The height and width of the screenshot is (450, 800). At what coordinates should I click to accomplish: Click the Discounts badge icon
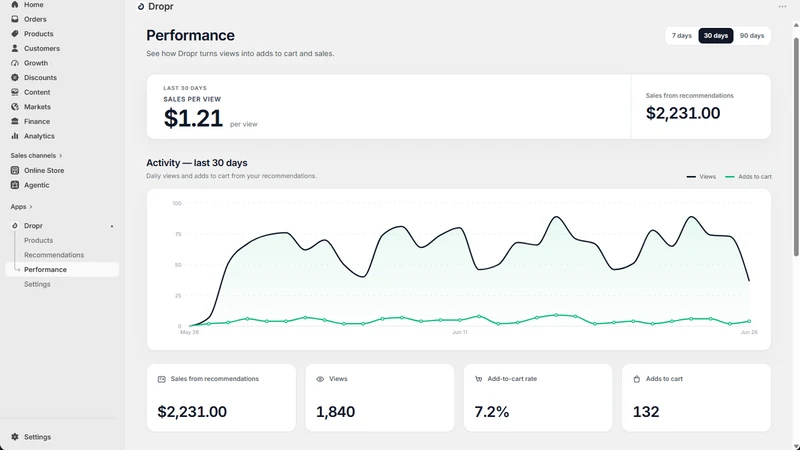(x=15, y=78)
